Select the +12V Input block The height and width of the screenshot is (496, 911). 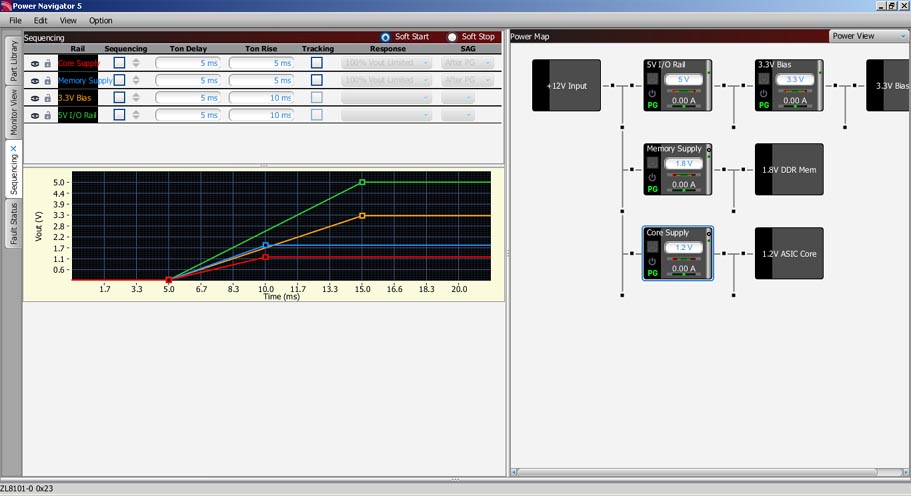click(566, 85)
